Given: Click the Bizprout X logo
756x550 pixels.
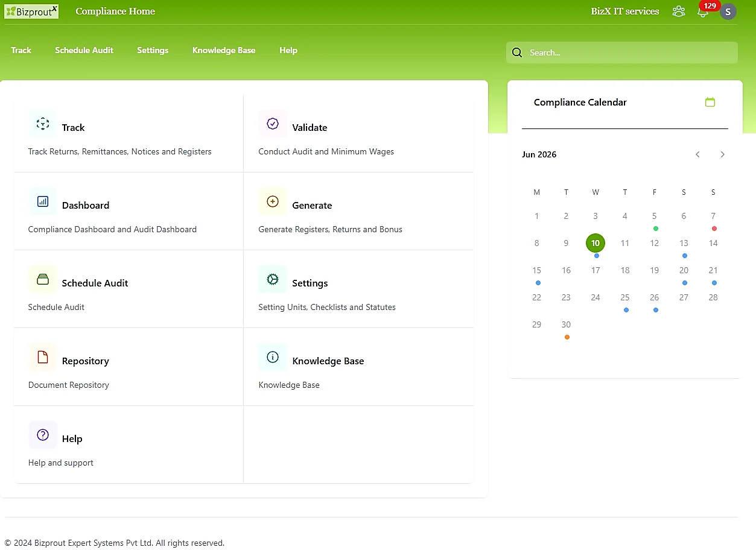Looking at the screenshot, I should click(31, 11).
